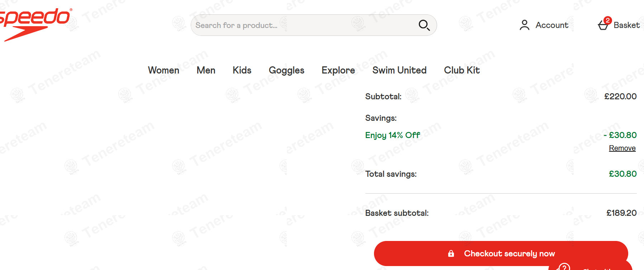Click the magnifying glass search icon
Screen dimensions: 644x270
424,25
